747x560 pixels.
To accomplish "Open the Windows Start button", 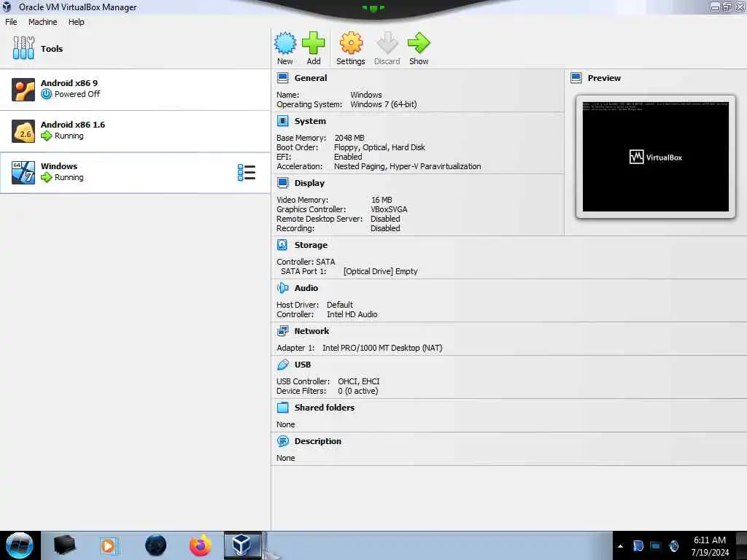I will click(x=20, y=545).
